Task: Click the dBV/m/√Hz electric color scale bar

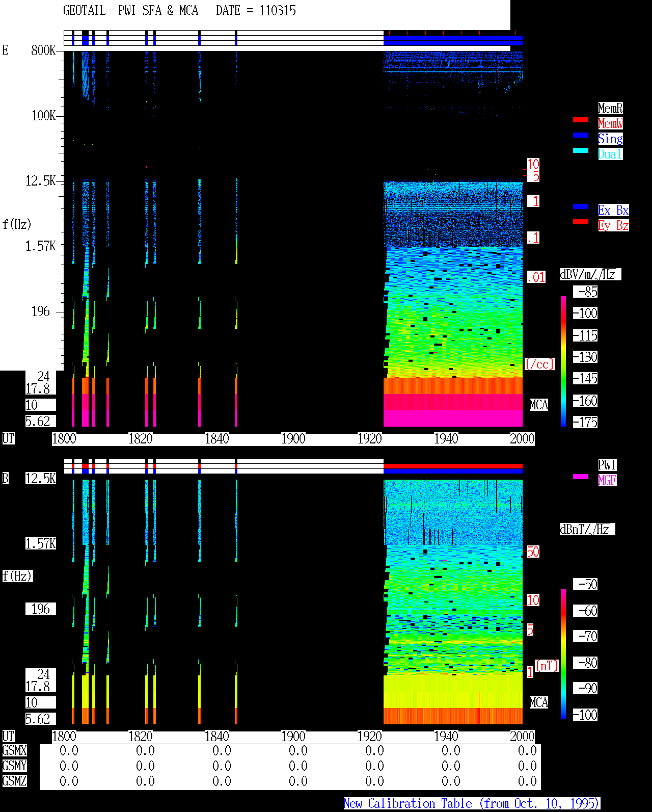Action: tap(563, 361)
